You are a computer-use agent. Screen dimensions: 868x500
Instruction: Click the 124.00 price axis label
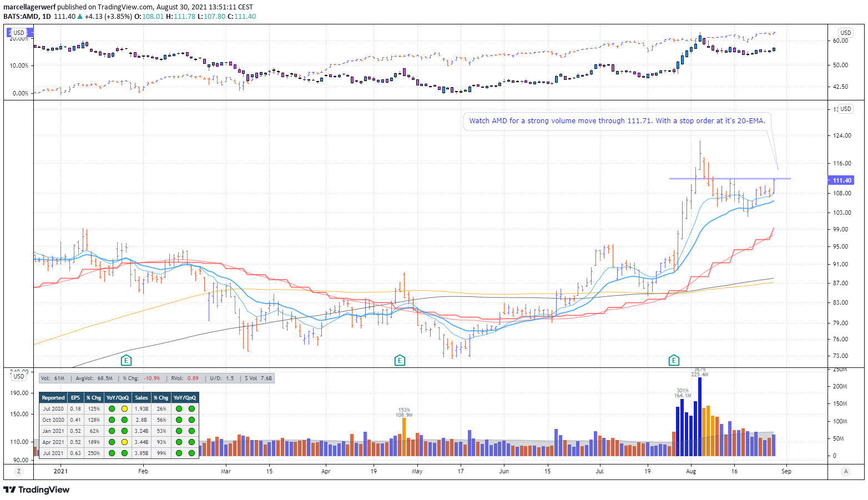[x=842, y=135]
